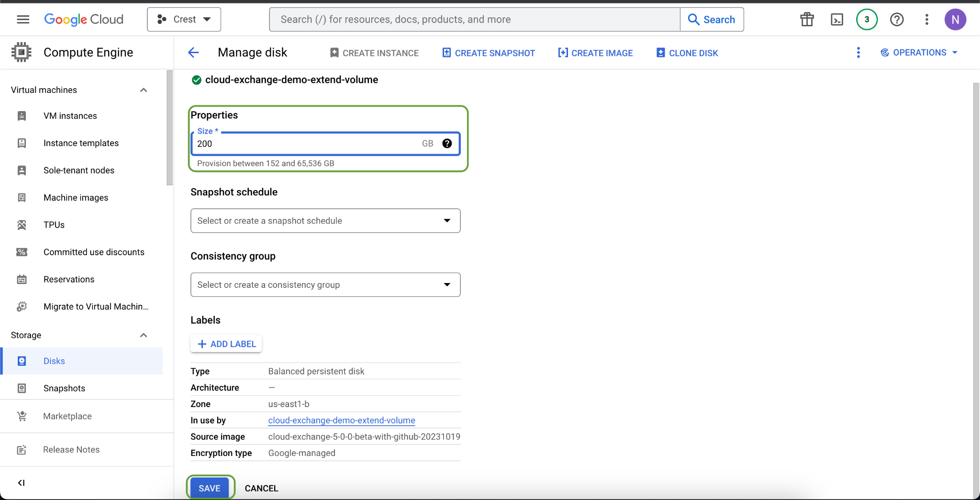Click ADD LABEL button

click(x=226, y=344)
